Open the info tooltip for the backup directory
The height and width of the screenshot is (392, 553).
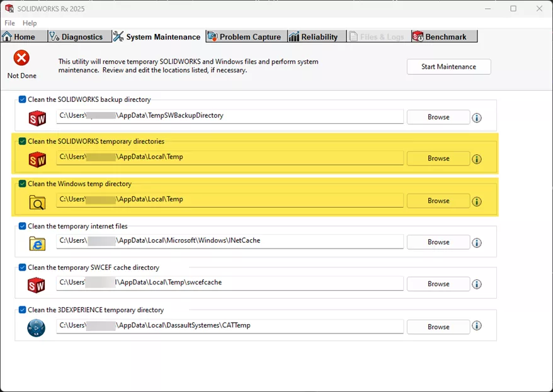[477, 118]
